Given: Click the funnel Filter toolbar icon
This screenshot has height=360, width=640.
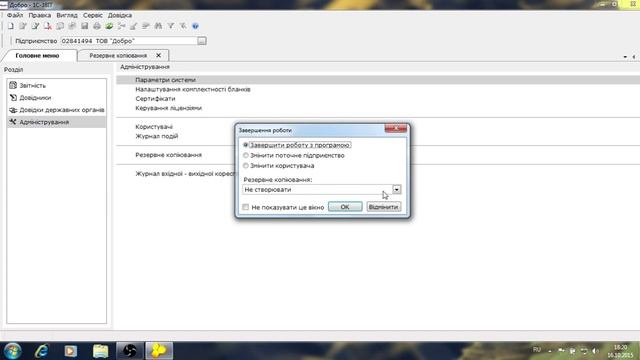Looking at the screenshot, I should (x=171, y=26).
